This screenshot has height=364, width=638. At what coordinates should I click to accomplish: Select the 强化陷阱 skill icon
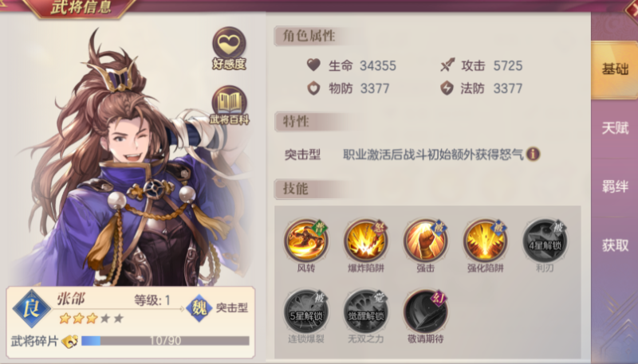[x=485, y=241]
